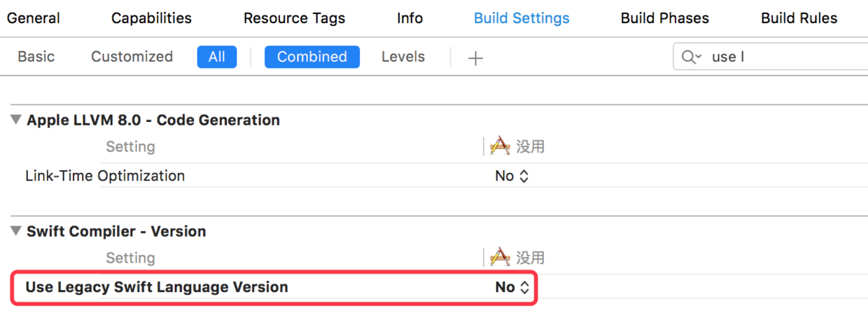Click target app icon under Swift Compiler
The width and height of the screenshot is (868, 318).
point(500,258)
